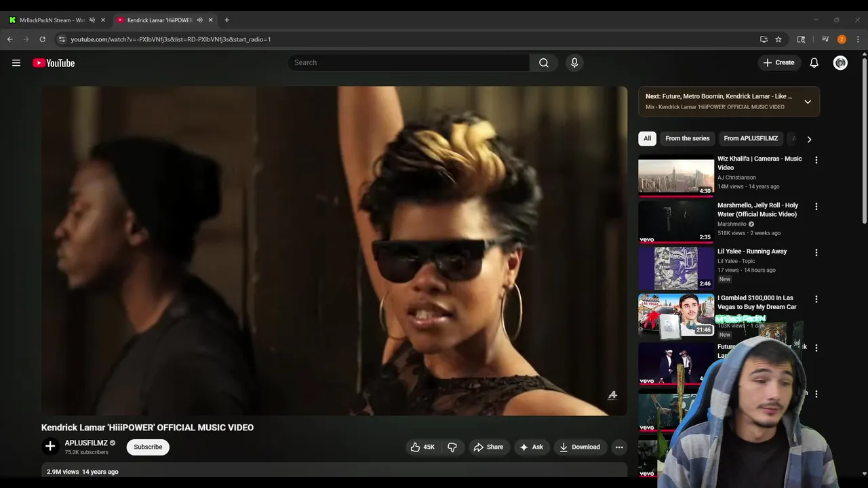This screenshot has width=868, height=488.
Task: Click the search magnifier button
Action: pyautogui.click(x=544, y=63)
